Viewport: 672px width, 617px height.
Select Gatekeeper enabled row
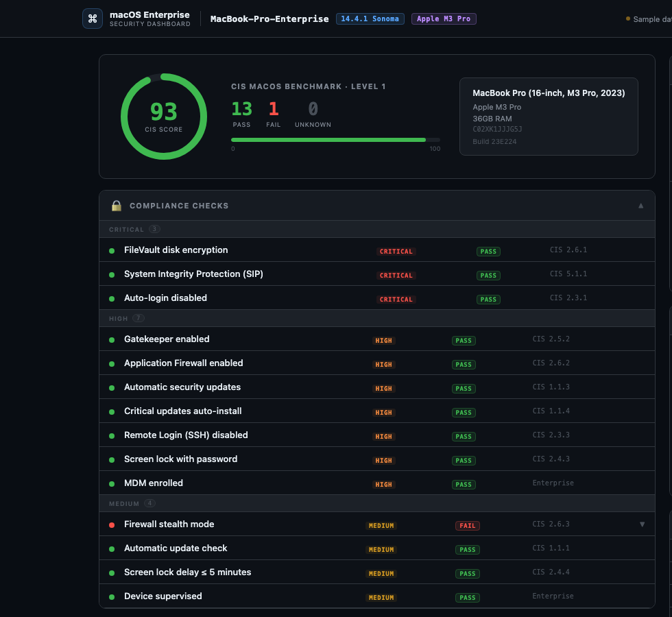point(376,339)
